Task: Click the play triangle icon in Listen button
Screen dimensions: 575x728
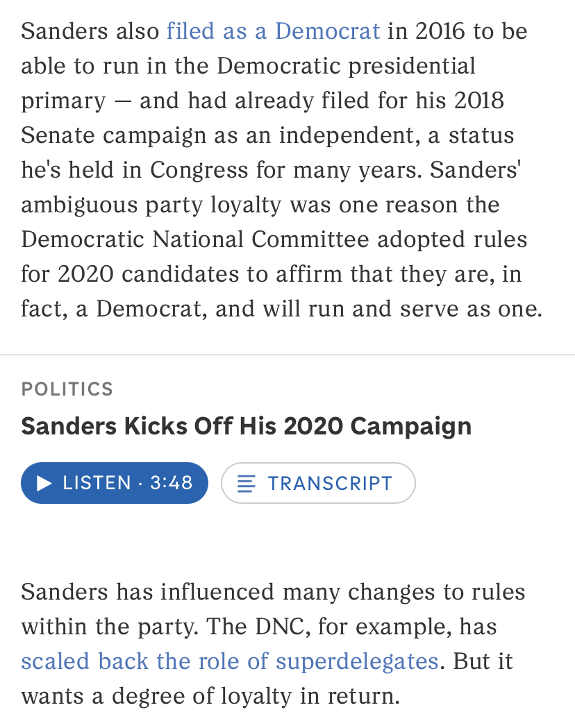Action: pos(44,483)
